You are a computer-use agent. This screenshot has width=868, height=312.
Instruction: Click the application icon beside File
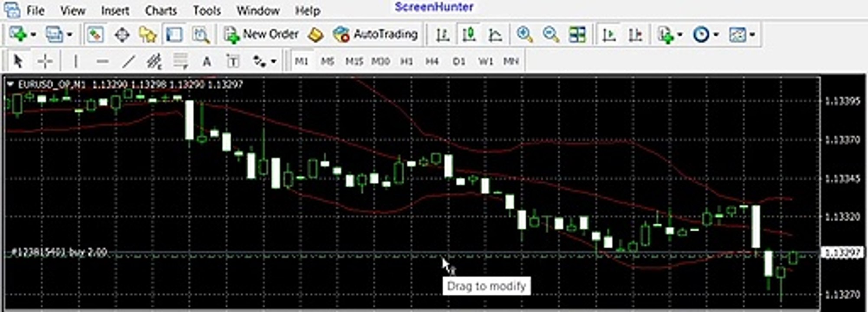pyautogui.click(x=12, y=9)
